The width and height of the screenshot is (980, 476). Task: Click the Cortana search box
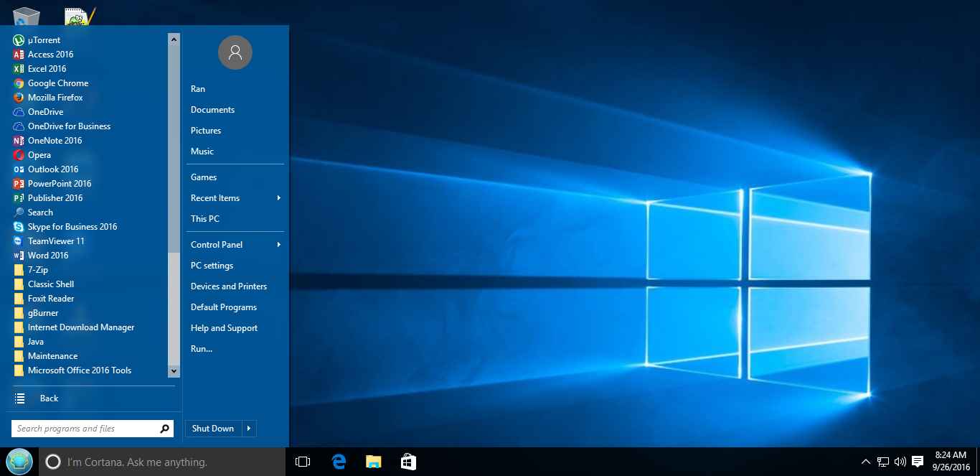(x=162, y=462)
